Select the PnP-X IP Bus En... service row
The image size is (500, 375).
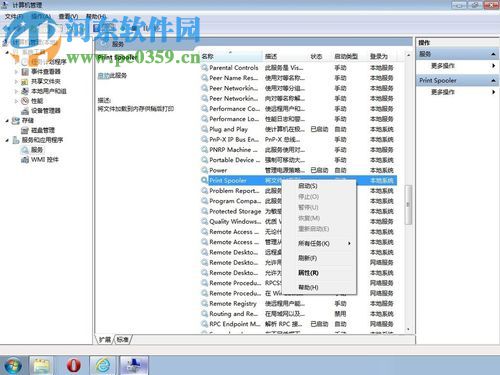pyautogui.click(x=299, y=139)
